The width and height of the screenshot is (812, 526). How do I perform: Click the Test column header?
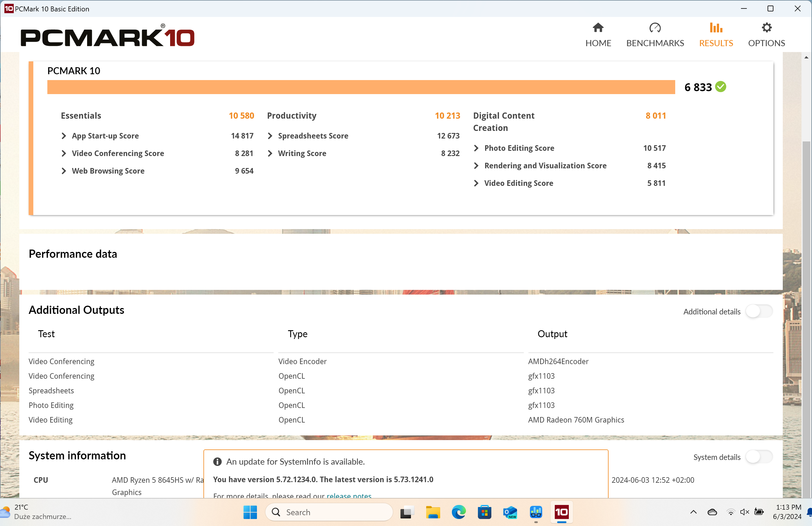click(x=46, y=334)
